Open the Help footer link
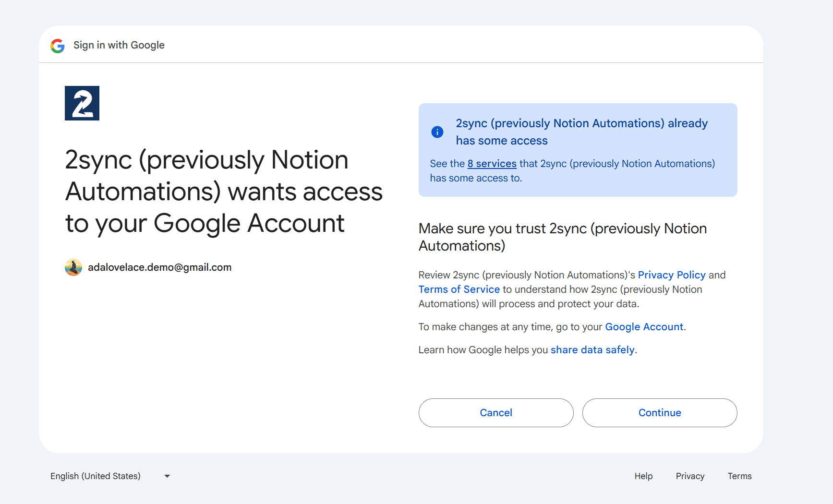This screenshot has width=833, height=504. point(643,476)
